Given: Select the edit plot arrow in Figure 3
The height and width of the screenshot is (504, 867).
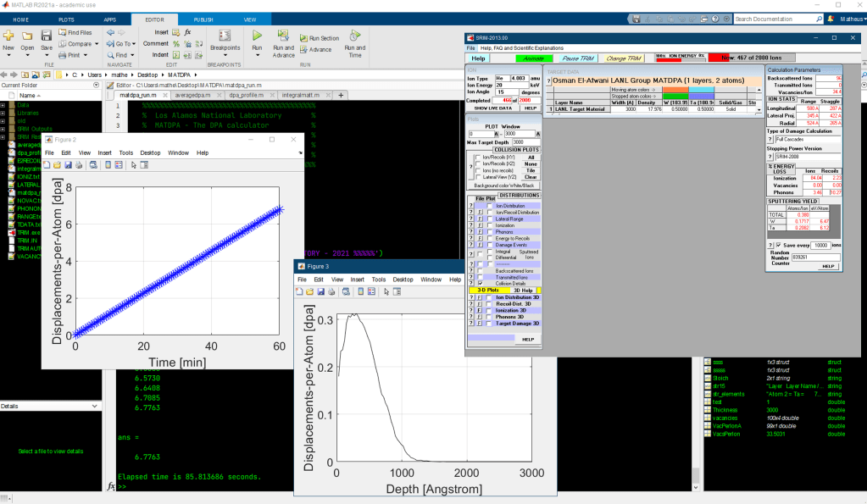Looking at the screenshot, I should [x=386, y=291].
